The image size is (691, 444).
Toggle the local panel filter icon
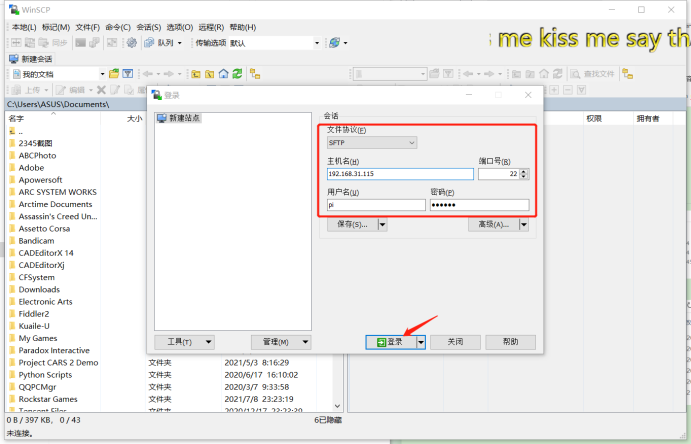tap(128, 74)
